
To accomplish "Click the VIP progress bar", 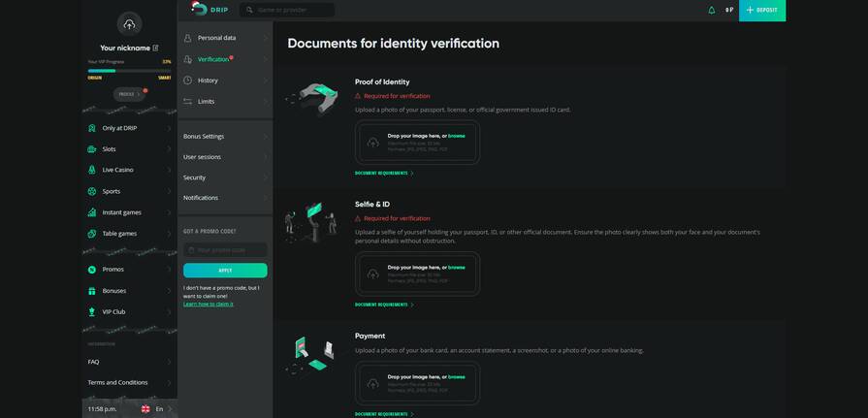I will [129, 71].
